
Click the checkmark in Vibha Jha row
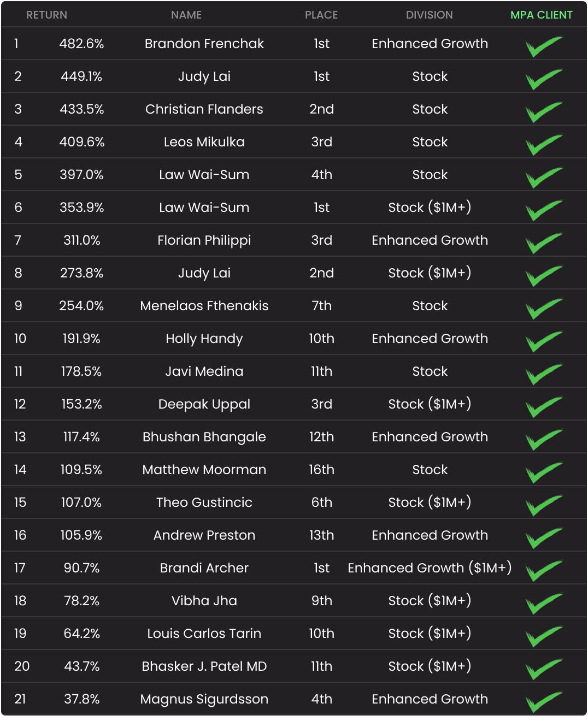[x=543, y=604]
